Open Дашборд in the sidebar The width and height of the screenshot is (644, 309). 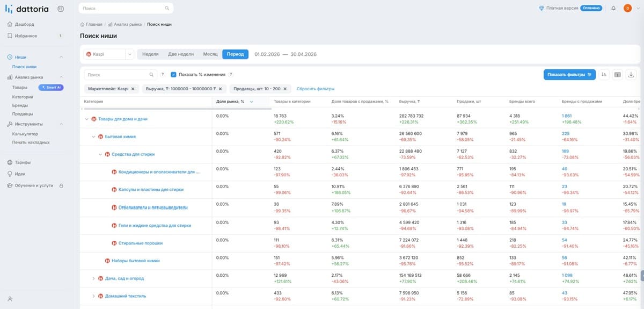(24, 24)
